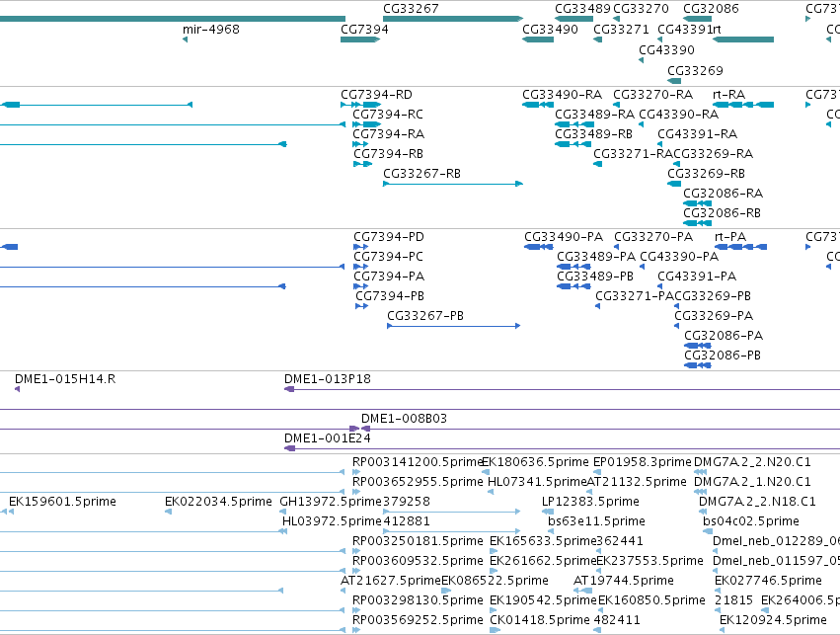840x635 pixels.
Task: Open EST CK01418.5prime
Action: tap(540, 621)
